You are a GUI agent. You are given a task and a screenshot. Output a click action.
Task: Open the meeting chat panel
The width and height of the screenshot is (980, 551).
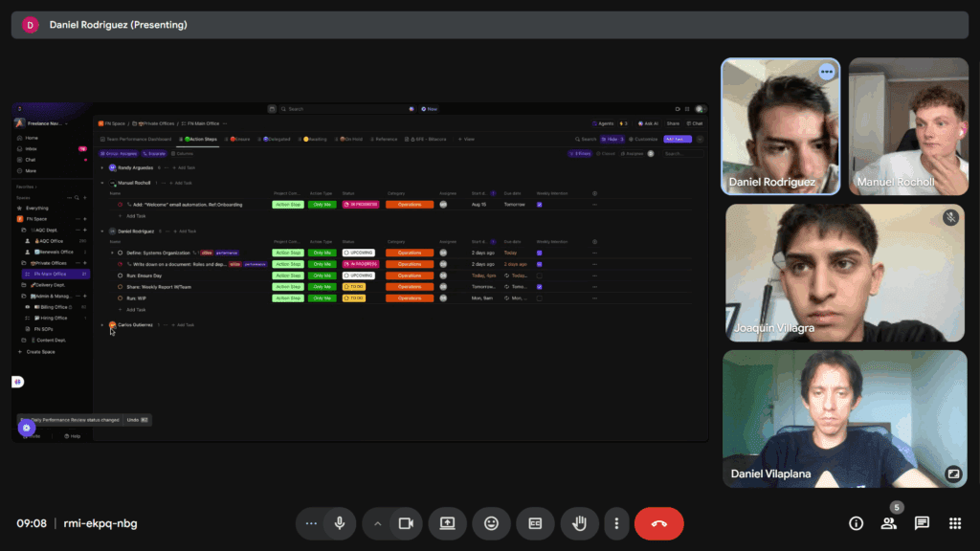click(x=922, y=523)
